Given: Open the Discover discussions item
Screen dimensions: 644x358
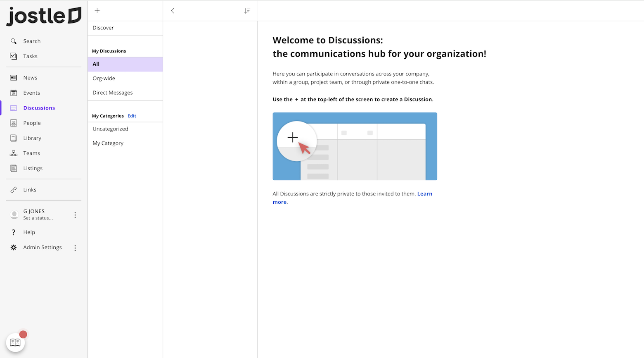Looking at the screenshot, I should (x=103, y=28).
